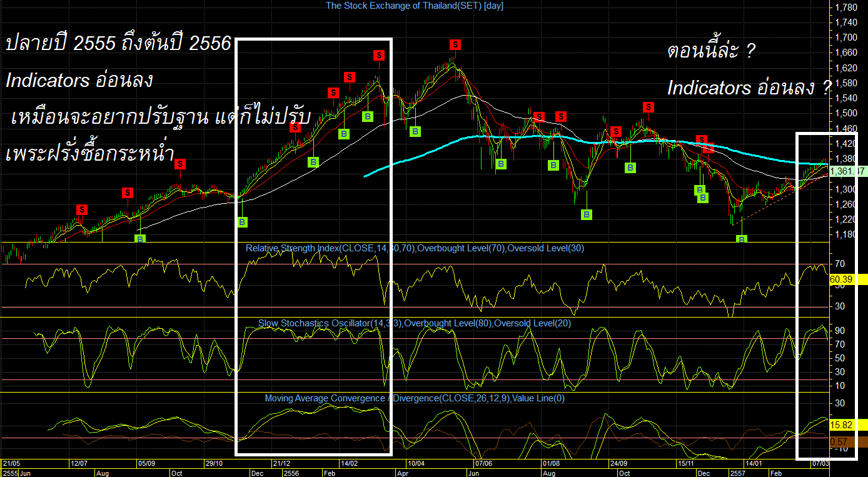Select the 29/10 date label
The image size is (868, 477).
point(214,463)
